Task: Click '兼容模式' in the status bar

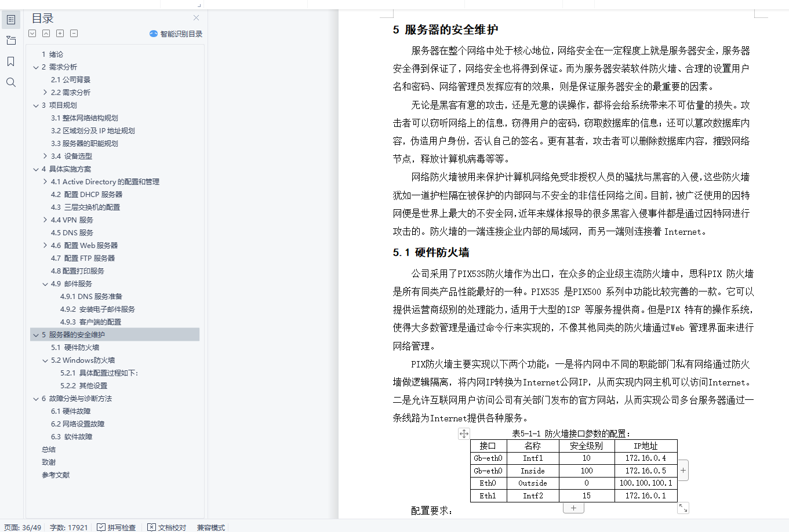Action: click(211, 527)
